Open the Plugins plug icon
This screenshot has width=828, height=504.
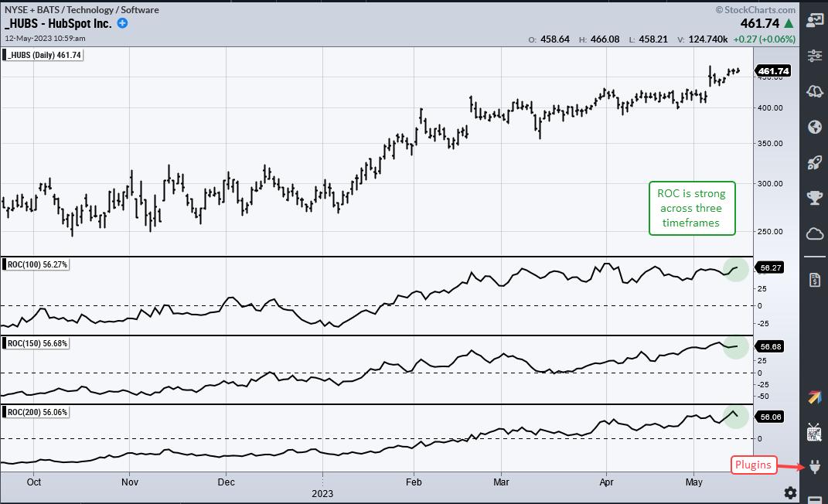(815, 467)
